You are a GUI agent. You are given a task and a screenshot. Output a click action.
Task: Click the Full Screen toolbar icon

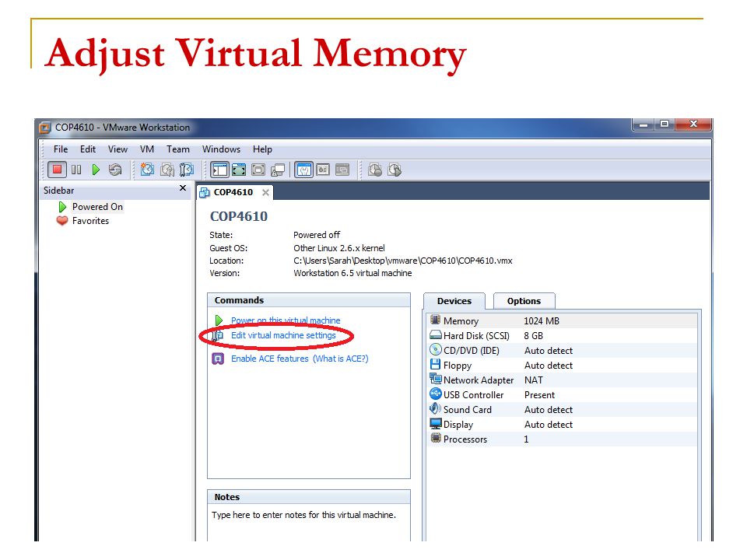[x=258, y=170]
